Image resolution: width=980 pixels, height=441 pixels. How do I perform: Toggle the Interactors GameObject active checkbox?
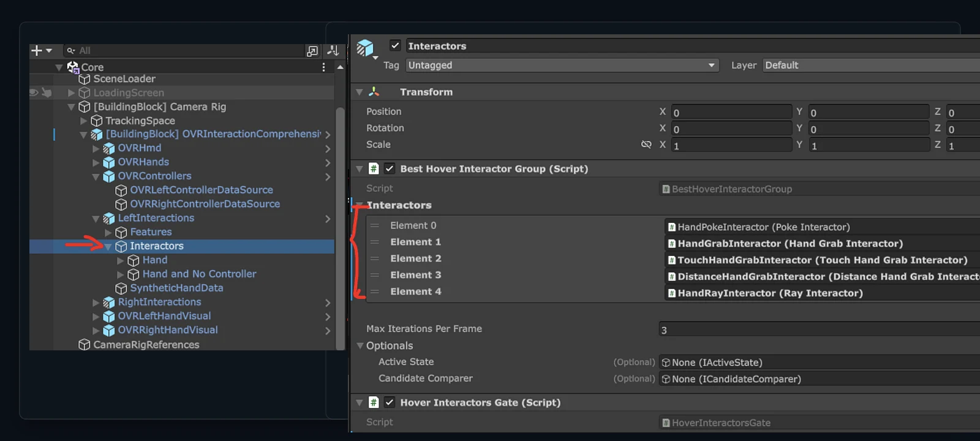(x=395, y=45)
